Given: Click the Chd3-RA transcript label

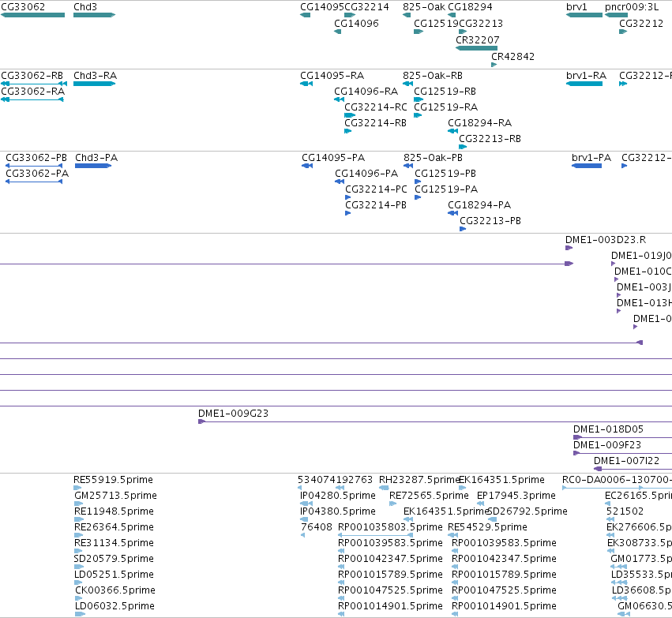Looking at the screenshot, I should click(x=95, y=76).
